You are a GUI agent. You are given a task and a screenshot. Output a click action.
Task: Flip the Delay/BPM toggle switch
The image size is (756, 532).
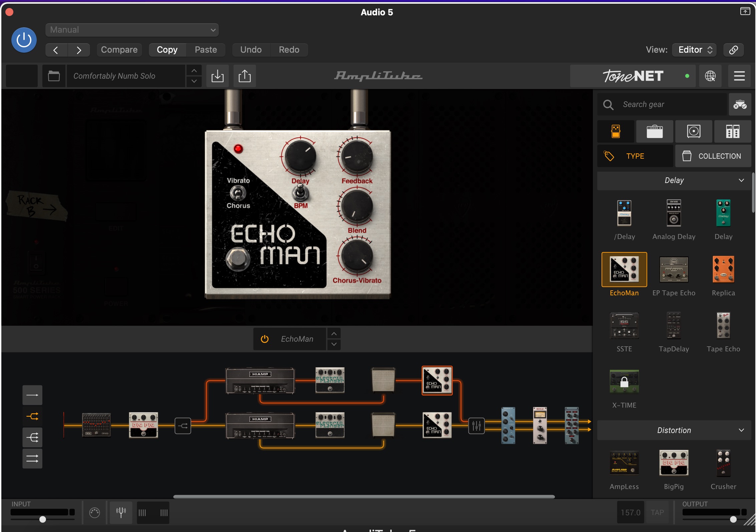(300, 193)
